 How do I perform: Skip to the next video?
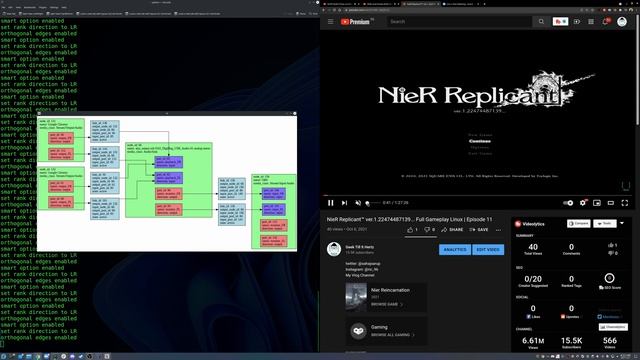tap(344, 203)
